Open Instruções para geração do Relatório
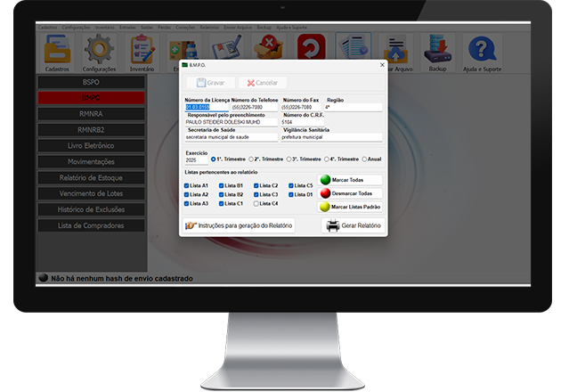This screenshot has width=561, height=392. click(238, 226)
